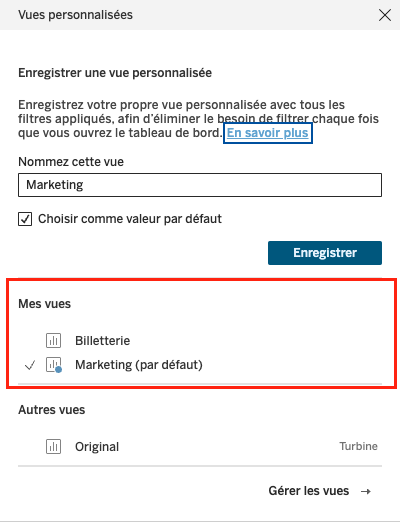Image resolution: width=400 pixels, height=522 pixels.
Task: Toggle the default value checkbox
Action: (25, 219)
